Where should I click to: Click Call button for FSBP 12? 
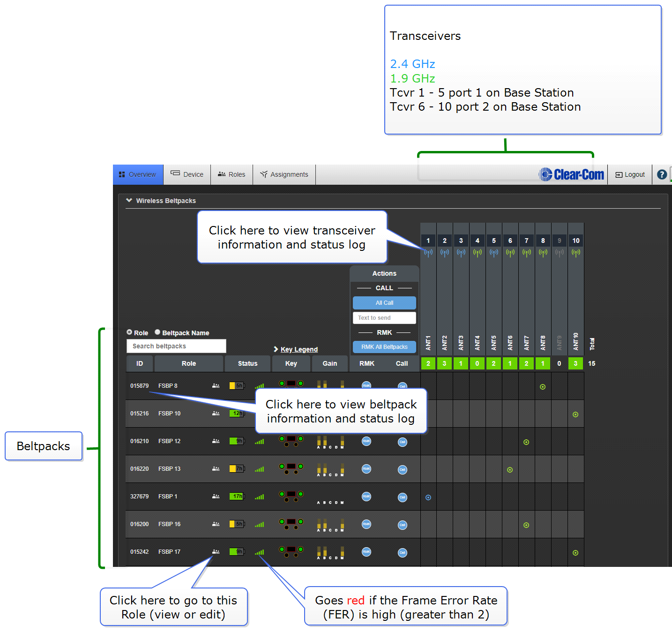[x=403, y=442]
